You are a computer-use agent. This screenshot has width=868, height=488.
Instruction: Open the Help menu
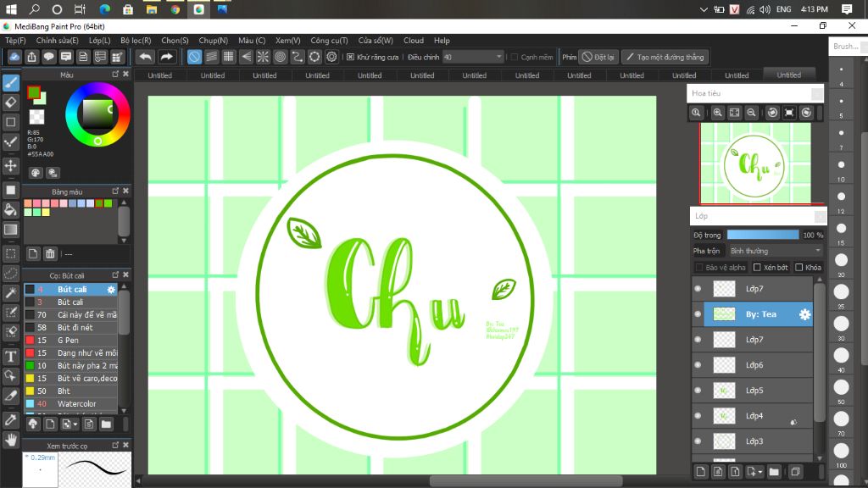[442, 41]
